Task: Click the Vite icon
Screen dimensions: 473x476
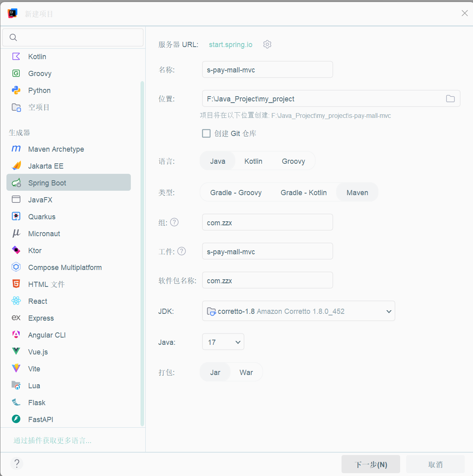Action: (x=16, y=368)
